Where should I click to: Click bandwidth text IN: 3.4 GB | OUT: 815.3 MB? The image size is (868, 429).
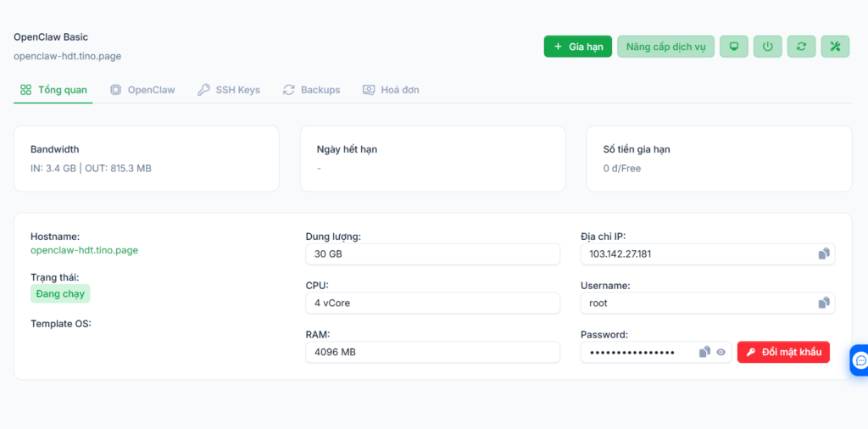[x=91, y=168]
